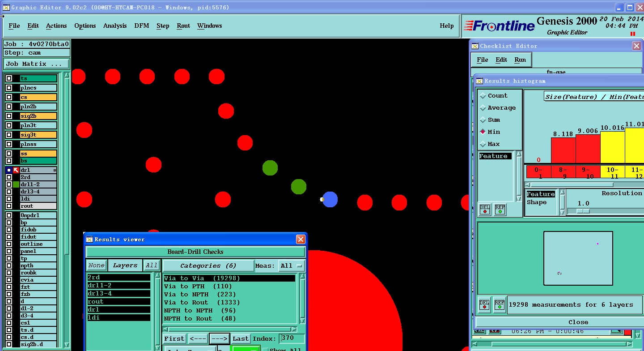Viewport: 644px width, 351px height.
Task: Select 'drl3-4' in Results viewer layers
Action: pyautogui.click(x=119, y=294)
